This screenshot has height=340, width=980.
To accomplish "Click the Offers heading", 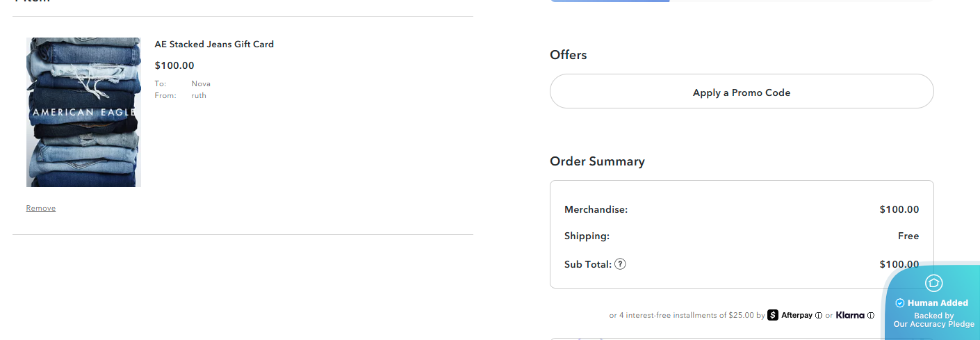I will pos(569,55).
